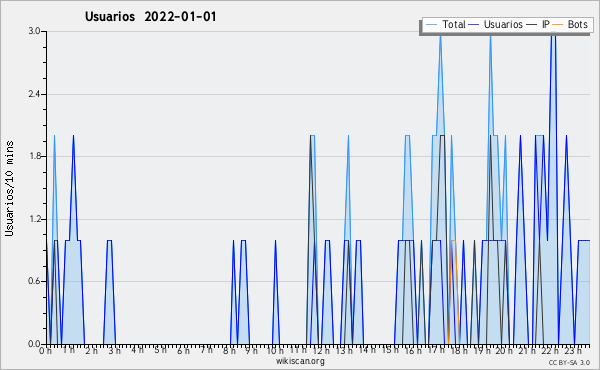Click the '6 h' x-axis label
Screen dimensions: 600x370
tap(183, 350)
